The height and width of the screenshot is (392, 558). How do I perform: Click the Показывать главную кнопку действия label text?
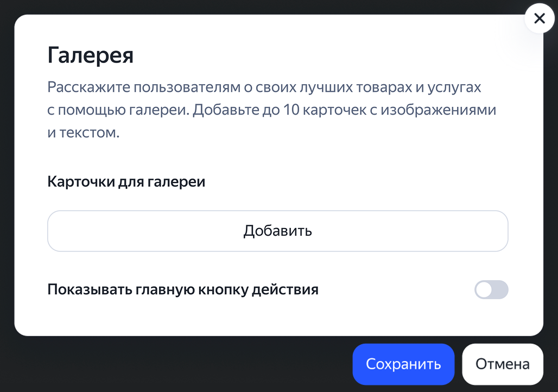[x=183, y=289]
